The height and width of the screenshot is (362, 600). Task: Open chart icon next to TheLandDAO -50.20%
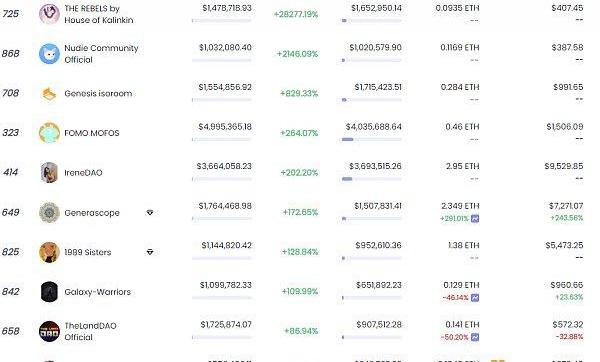pyautogui.click(x=475, y=337)
